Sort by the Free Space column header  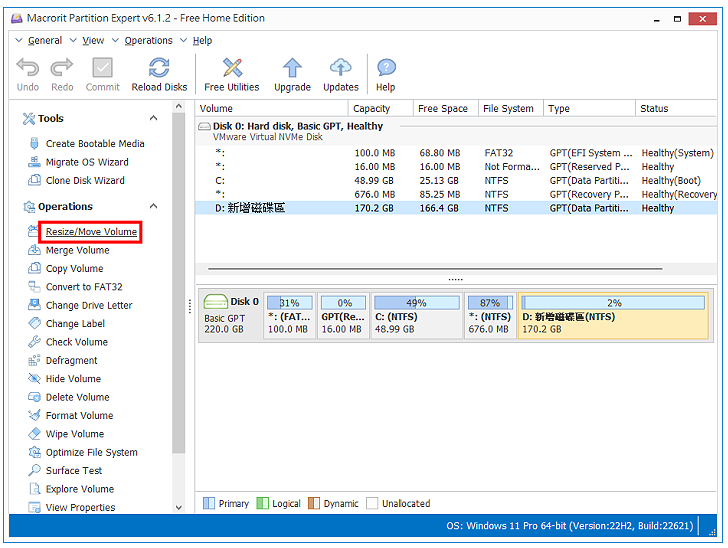coord(446,108)
